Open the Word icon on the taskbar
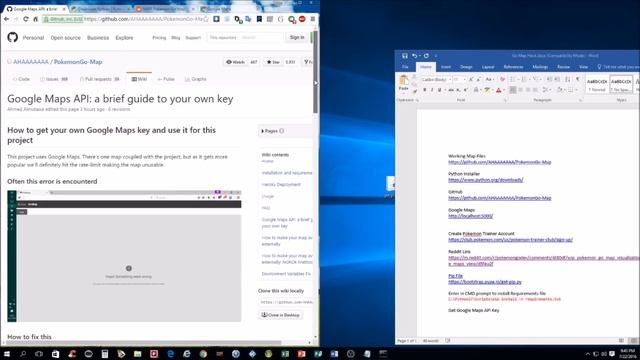The image size is (640, 360). coord(334,354)
